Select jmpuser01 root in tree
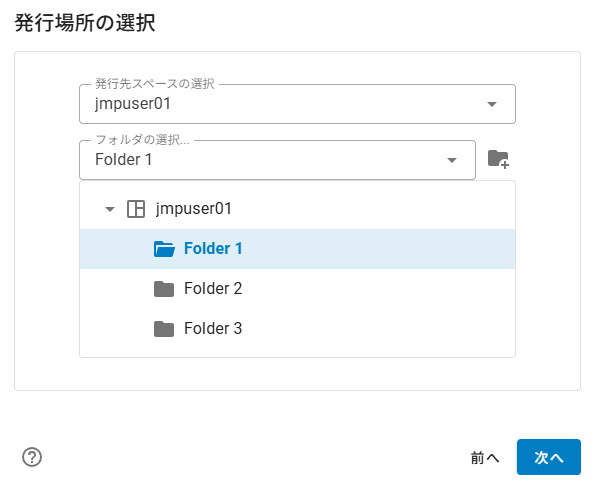Image resolution: width=597 pixels, height=489 pixels. click(x=297, y=209)
